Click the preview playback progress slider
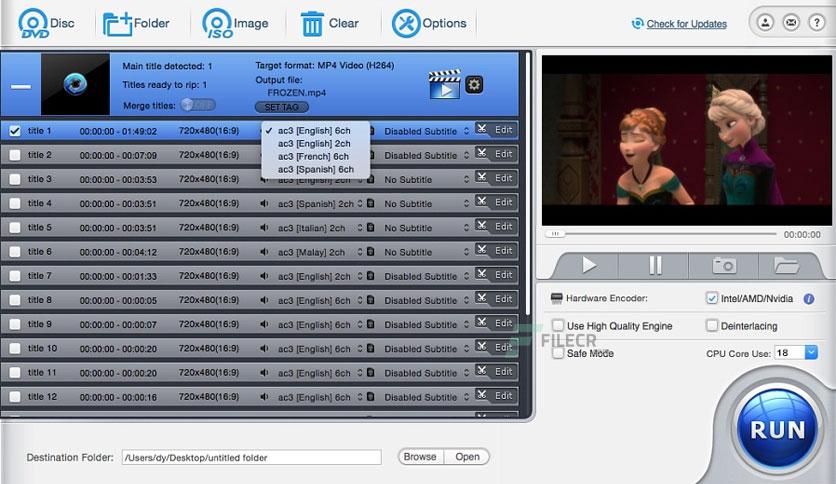Viewport: 836px width, 484px height. 660,234
